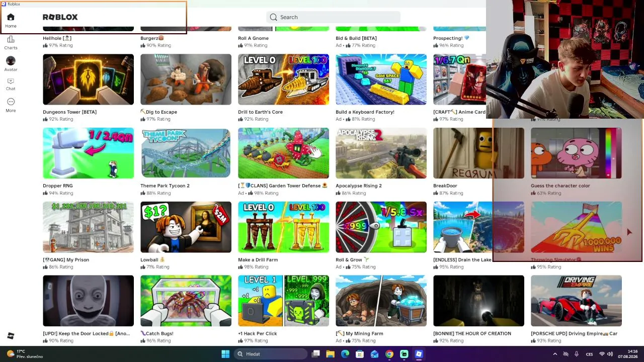Click the taskbar Hledat search box
The image size is (644, 362).
271,354
